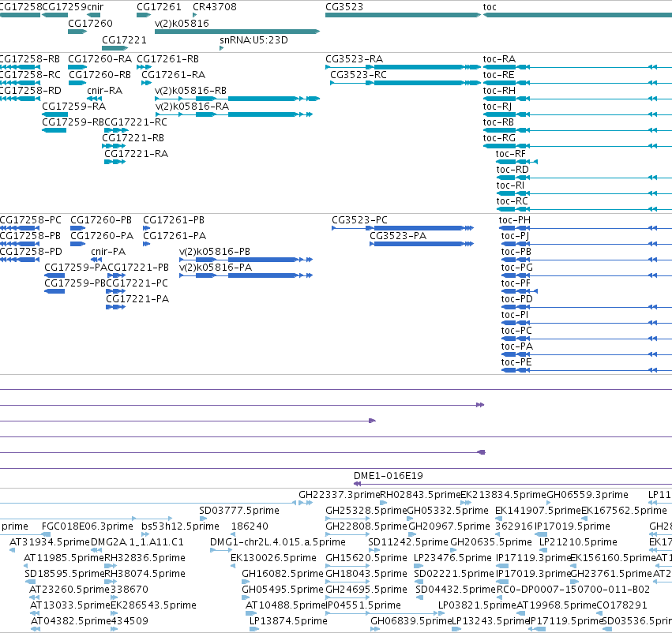The image size is (672, 633).
Task: Select EST SD03777.5prime
Action: click(x=203, y=519)
